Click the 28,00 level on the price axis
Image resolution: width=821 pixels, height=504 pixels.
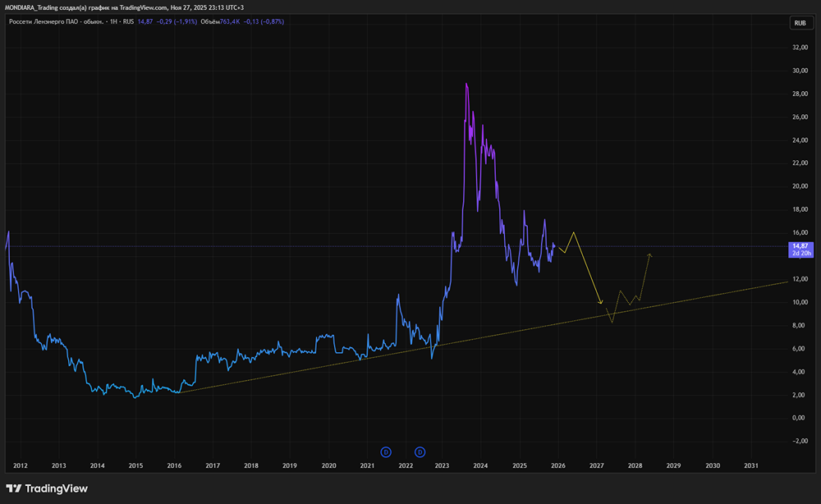tap(800, 94)
